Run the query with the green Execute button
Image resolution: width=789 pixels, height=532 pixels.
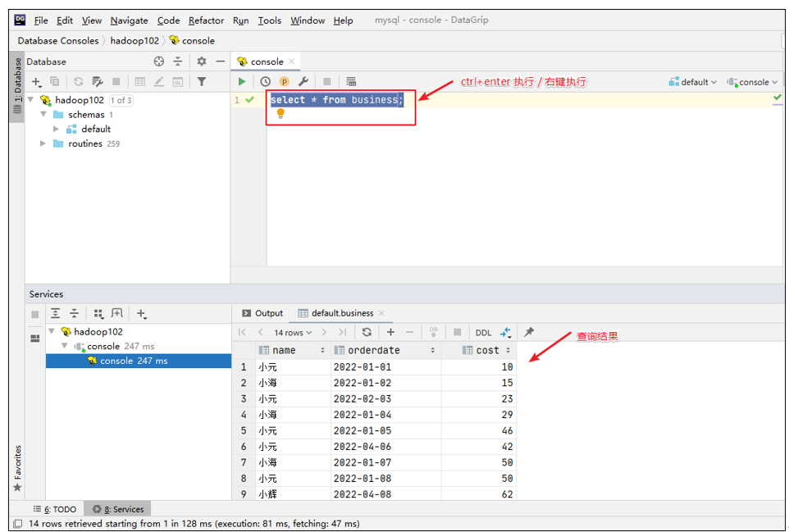[x=242, y=81]
